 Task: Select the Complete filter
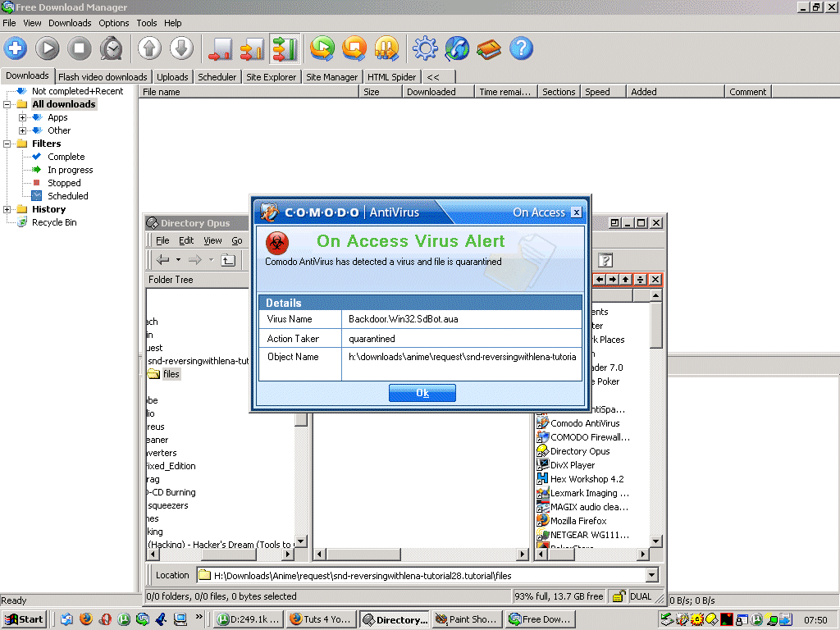[66, 157]
